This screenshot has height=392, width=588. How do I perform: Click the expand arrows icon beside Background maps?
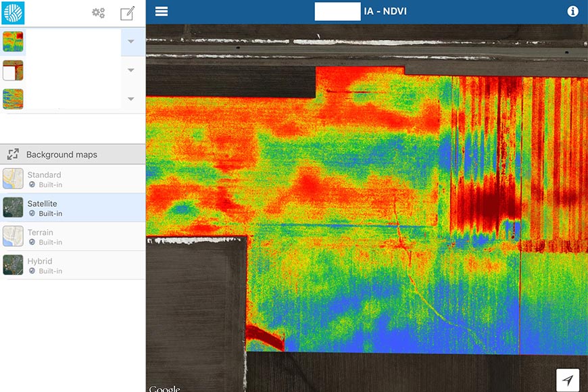(13, 154)
